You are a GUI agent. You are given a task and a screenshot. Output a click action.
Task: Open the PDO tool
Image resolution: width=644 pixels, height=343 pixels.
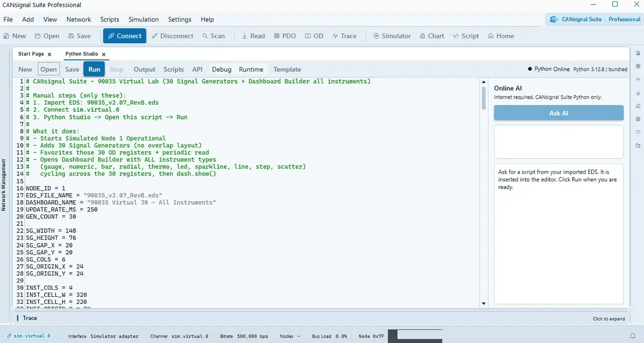(x=285, y=36)
